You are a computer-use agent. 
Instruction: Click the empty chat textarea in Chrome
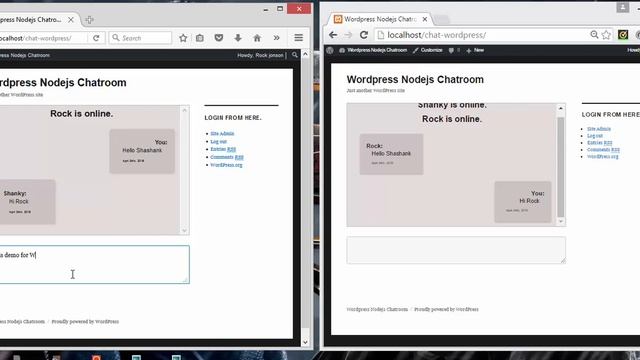coord(456,250)
